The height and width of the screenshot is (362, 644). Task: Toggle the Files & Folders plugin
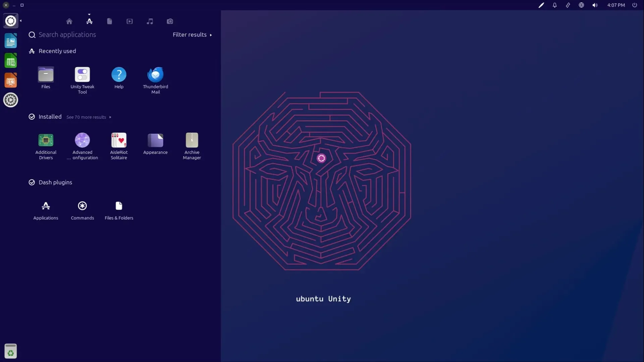tap(119, 206)
